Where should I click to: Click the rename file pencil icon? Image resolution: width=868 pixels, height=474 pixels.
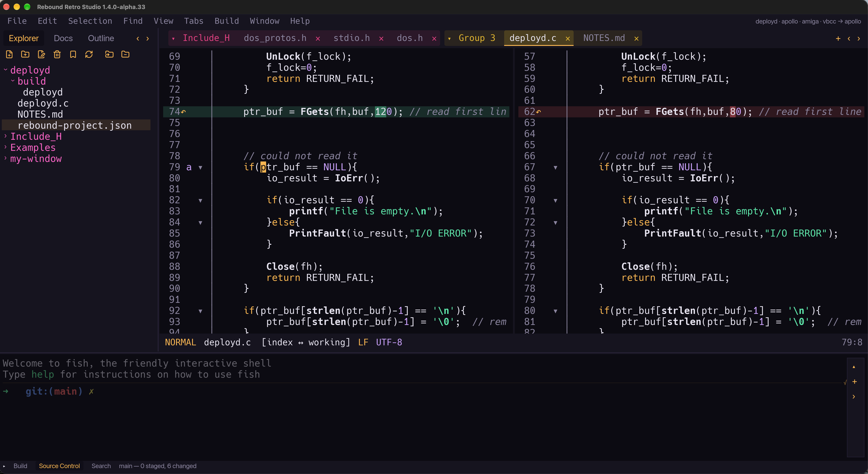tap(41, 54)
